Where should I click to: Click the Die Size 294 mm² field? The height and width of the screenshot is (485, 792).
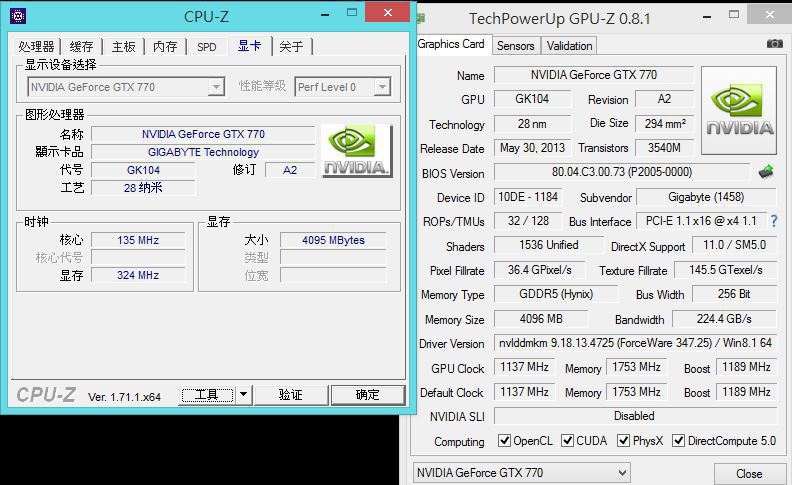point(664,123)
